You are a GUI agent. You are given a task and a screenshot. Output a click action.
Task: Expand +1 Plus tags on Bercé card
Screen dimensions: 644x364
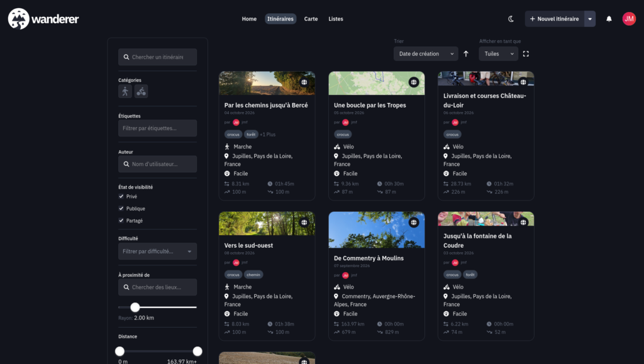268,135
